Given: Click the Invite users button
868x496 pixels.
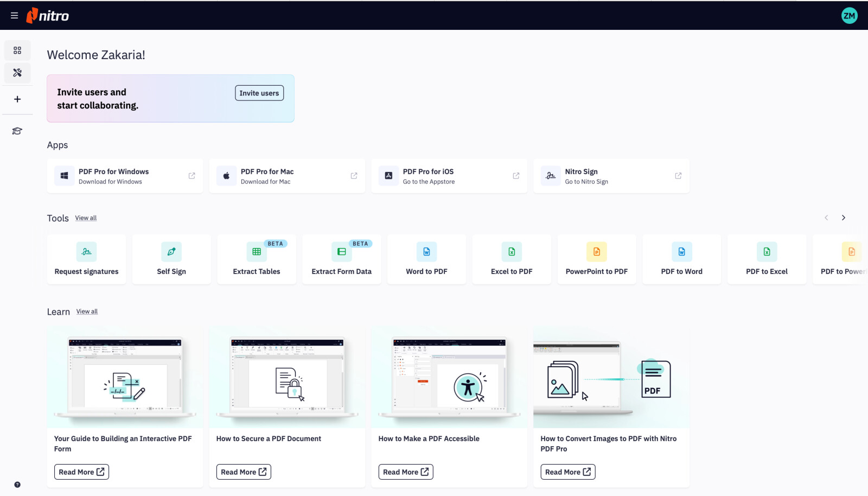Looking at the screenshot, I should point(259,93).
